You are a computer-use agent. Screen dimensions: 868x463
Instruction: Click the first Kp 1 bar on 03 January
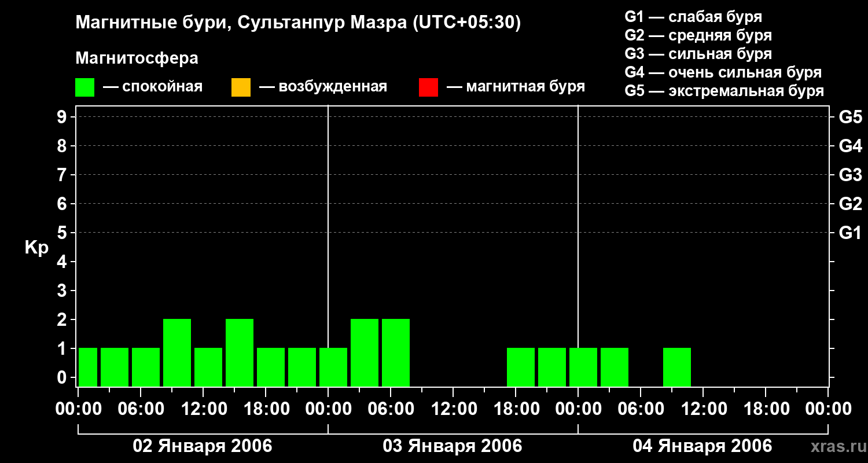click(333, 367)
